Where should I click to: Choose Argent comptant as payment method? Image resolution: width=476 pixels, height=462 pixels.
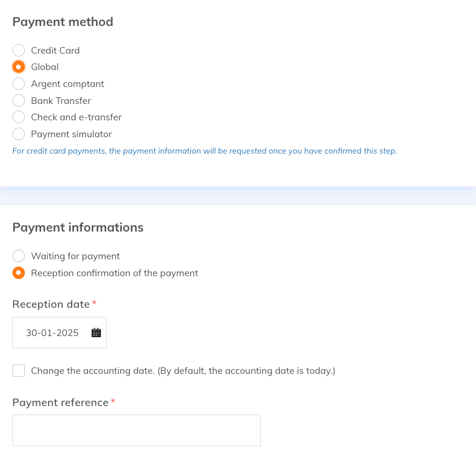(x=19, y=84)
